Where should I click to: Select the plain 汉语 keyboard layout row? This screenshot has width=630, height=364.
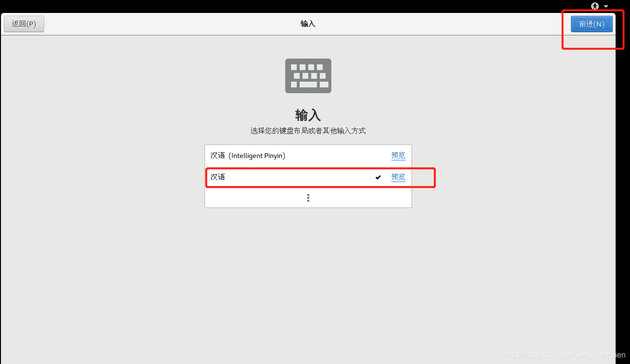308,177
